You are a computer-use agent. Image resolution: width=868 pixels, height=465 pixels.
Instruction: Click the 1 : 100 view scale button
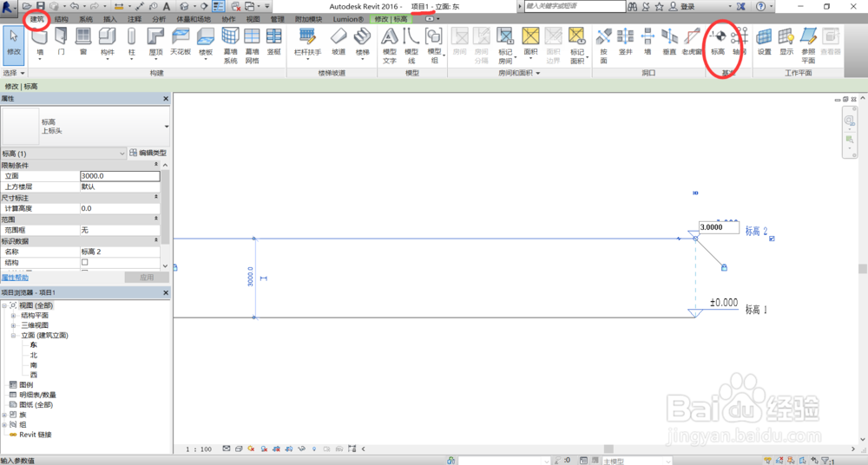pos(199,449)
